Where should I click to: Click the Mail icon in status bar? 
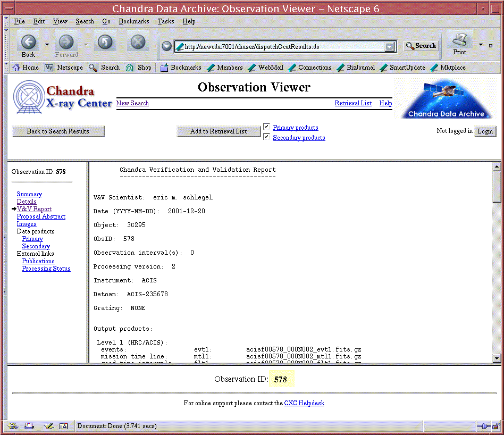[x=30, y=426]
